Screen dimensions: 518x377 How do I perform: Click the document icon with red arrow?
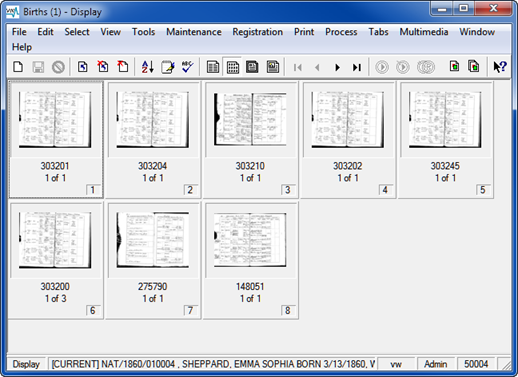(x=123, y=67)
